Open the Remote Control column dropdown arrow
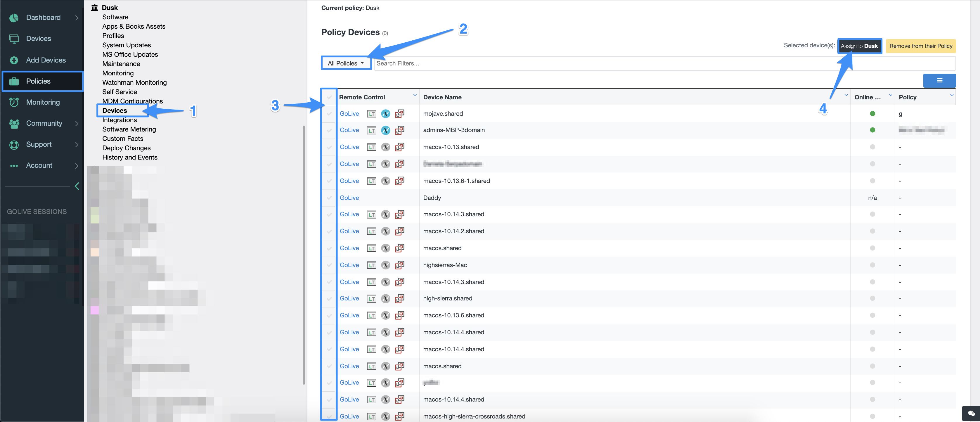Image resolution: width=980 pixels, height=422 pixels. point(415,95)
